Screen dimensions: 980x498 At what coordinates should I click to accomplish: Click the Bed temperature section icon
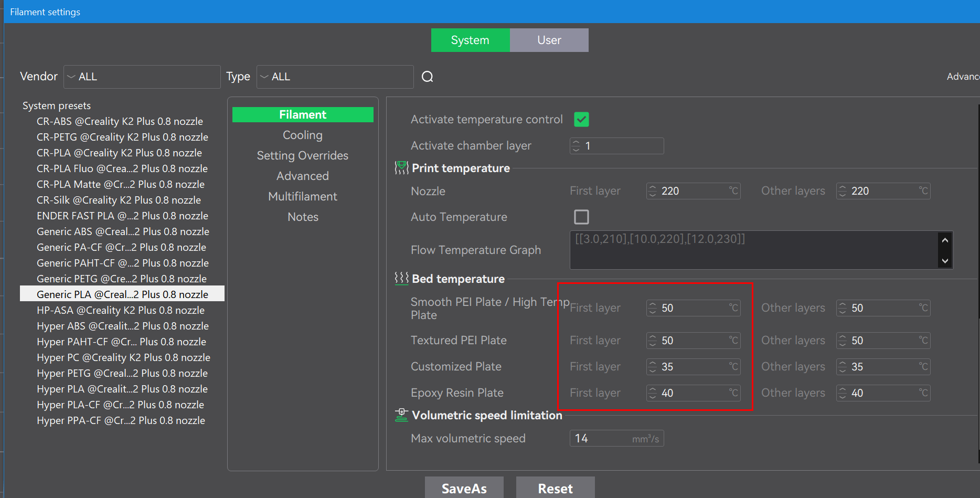click(401, 278)
